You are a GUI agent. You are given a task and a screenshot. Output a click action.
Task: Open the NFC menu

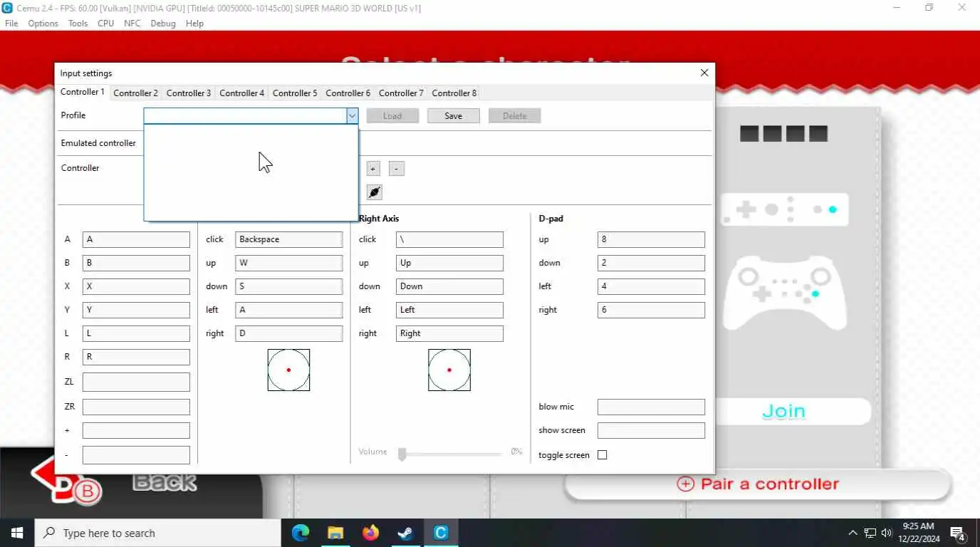click(132, 23)
